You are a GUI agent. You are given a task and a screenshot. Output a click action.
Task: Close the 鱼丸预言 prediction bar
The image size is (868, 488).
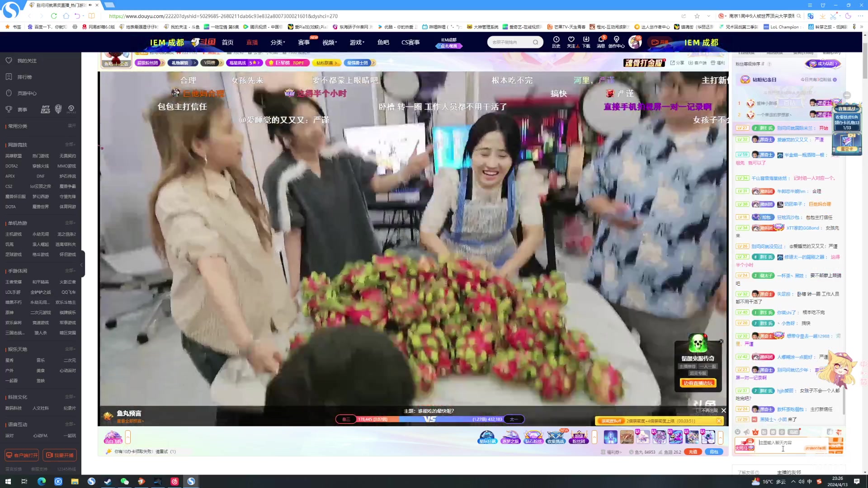724,411
